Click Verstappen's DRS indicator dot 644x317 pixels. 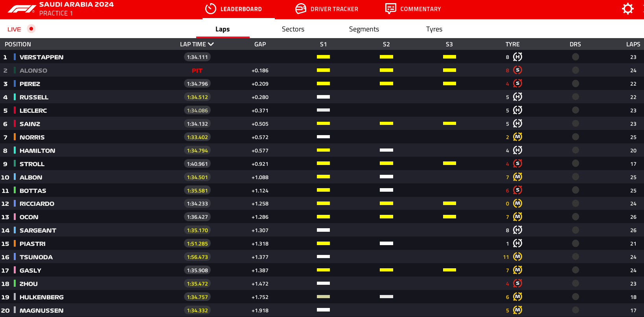576,57
